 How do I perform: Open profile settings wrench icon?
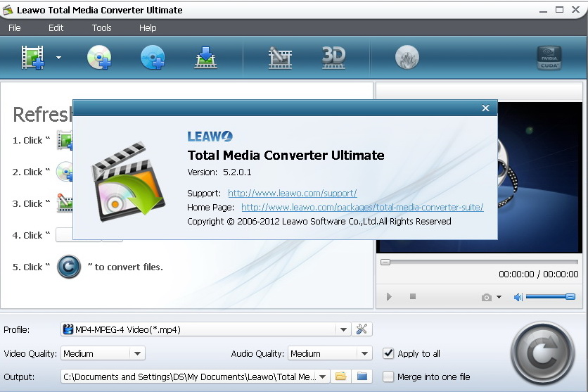[x=362, y=329]
